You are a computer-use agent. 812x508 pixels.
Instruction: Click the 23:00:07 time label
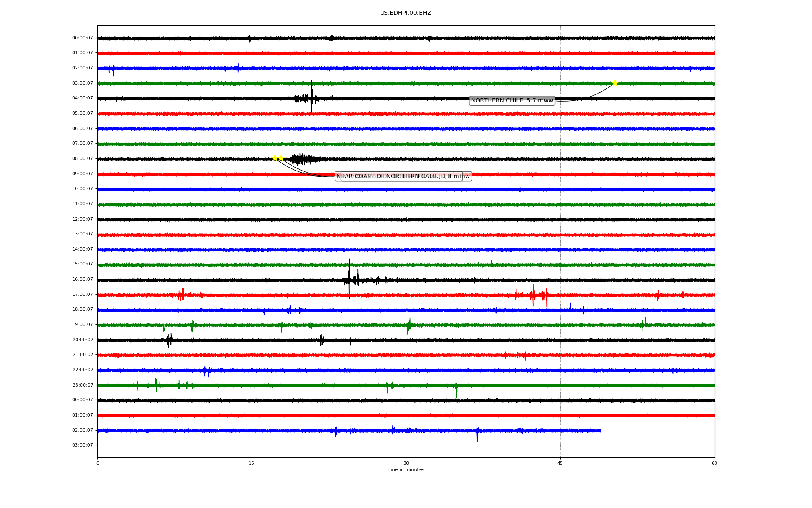(82, 385)
